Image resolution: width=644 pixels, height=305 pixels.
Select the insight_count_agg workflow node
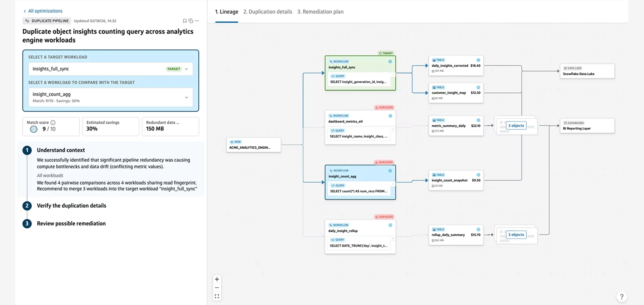[360, 182]
